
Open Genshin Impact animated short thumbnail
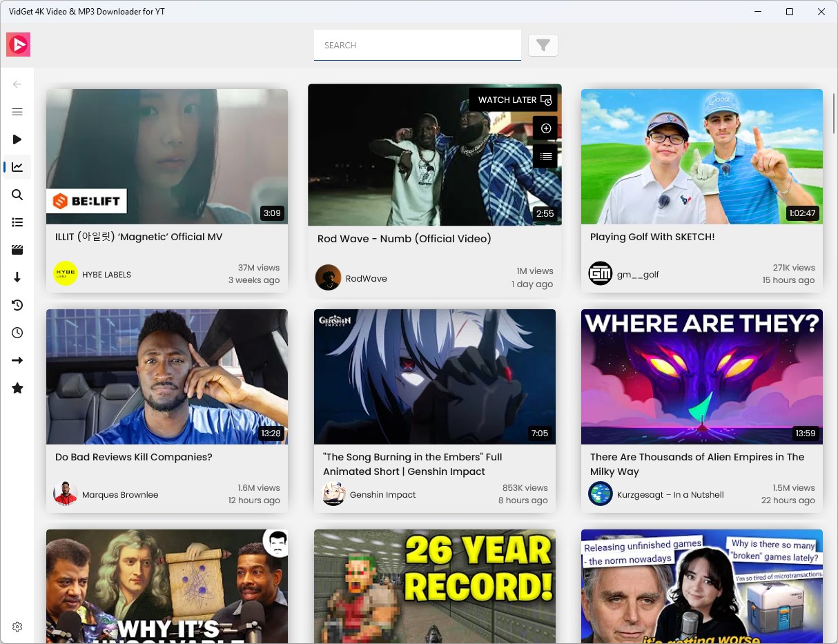tap(435, 377)
